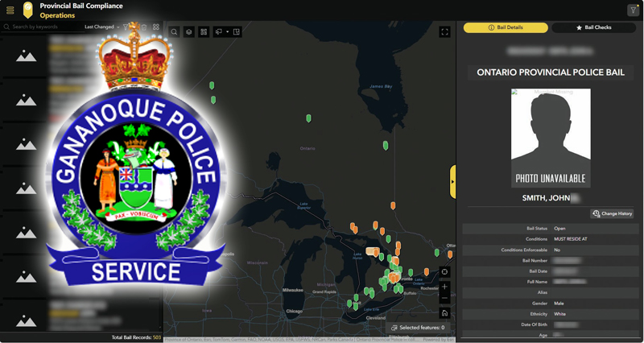Open the basemap gallery grid icon
This screenshot has height=343, width=644.
(x=204, y=32)
